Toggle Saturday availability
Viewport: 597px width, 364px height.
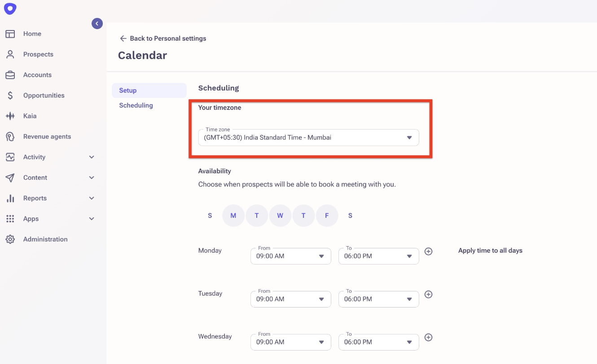(x=350, y=216)
